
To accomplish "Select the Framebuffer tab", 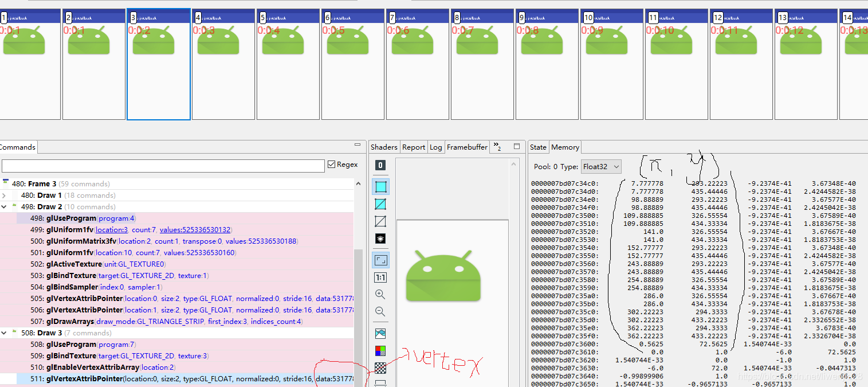I will (x=467, y=147).
